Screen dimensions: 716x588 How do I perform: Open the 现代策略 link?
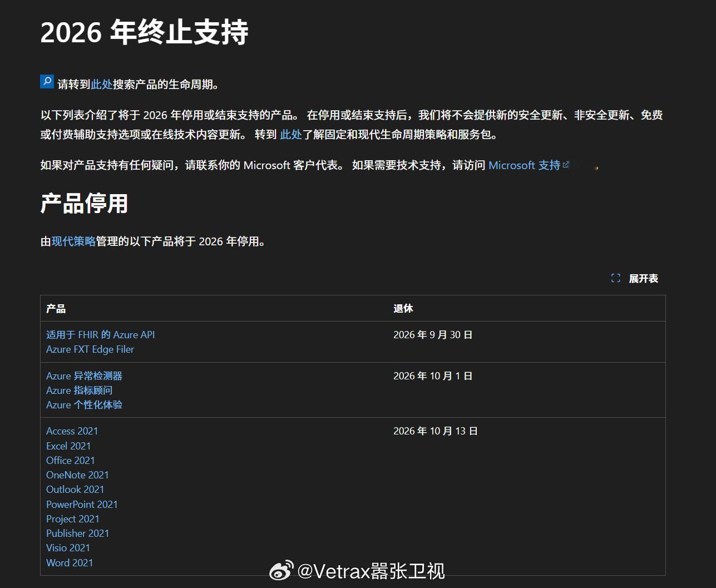pyautogui.click(x=73, y=241)
